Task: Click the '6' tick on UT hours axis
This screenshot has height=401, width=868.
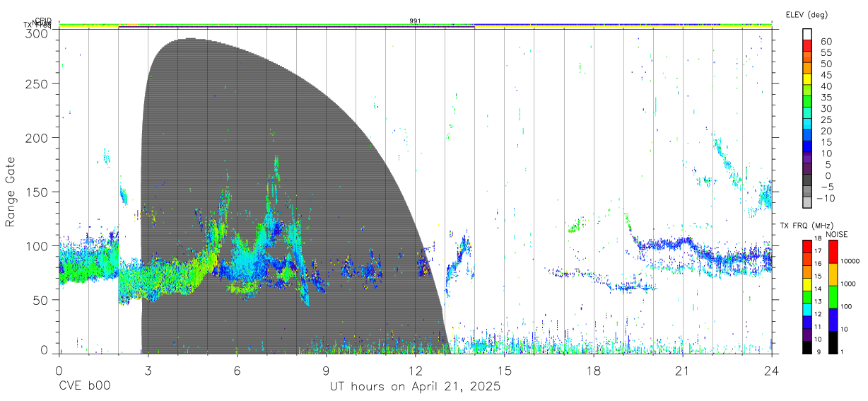Action: [x=237, y=371]
